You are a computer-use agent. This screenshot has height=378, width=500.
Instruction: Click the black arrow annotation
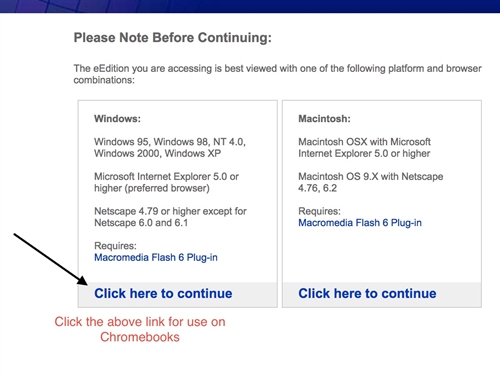click(51, 259)
